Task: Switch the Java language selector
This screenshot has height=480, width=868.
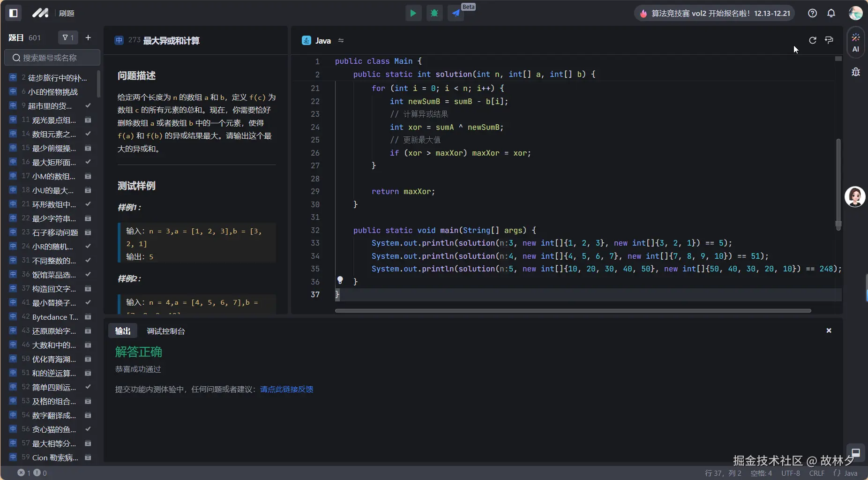Action: pos(323,41)
